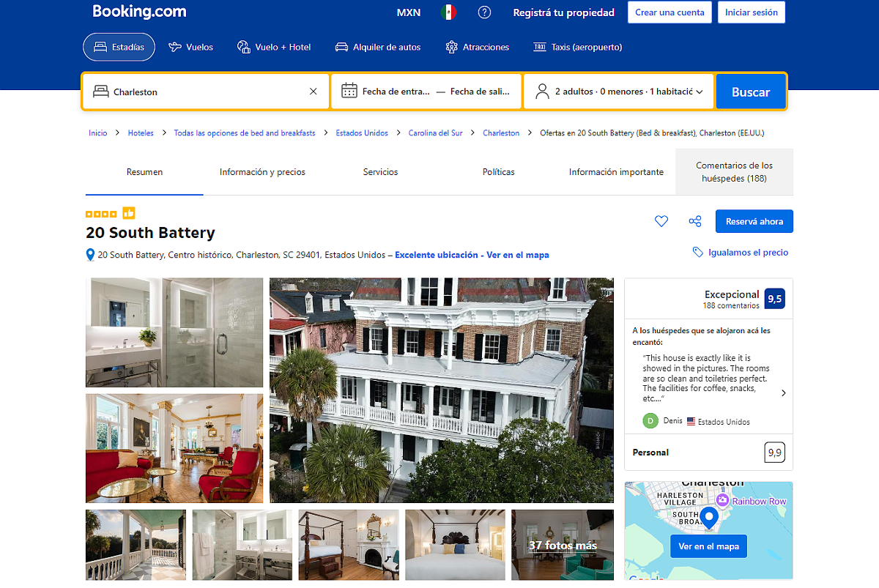This screenshot has width=879, height=588.
Task: Select Información importante tab
Action: (616, 172)
